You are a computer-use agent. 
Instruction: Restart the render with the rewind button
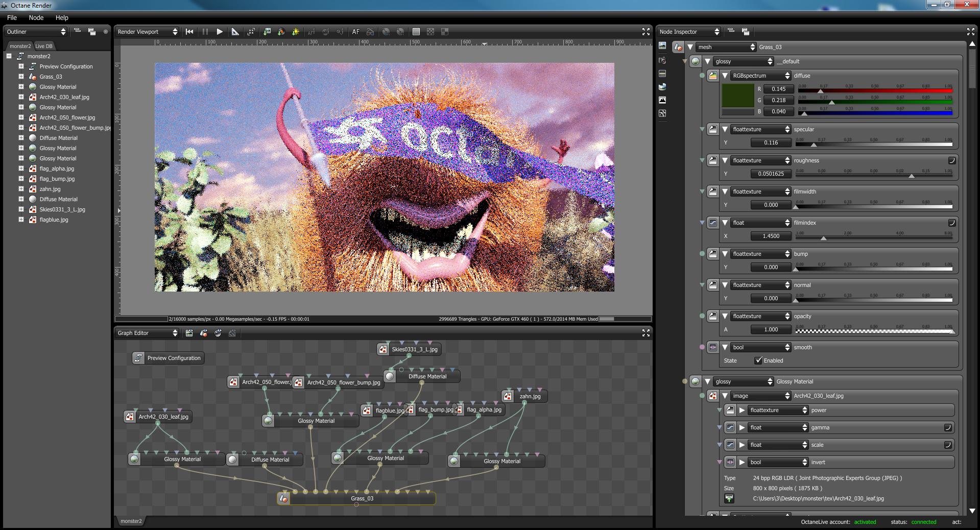[189, 32]
